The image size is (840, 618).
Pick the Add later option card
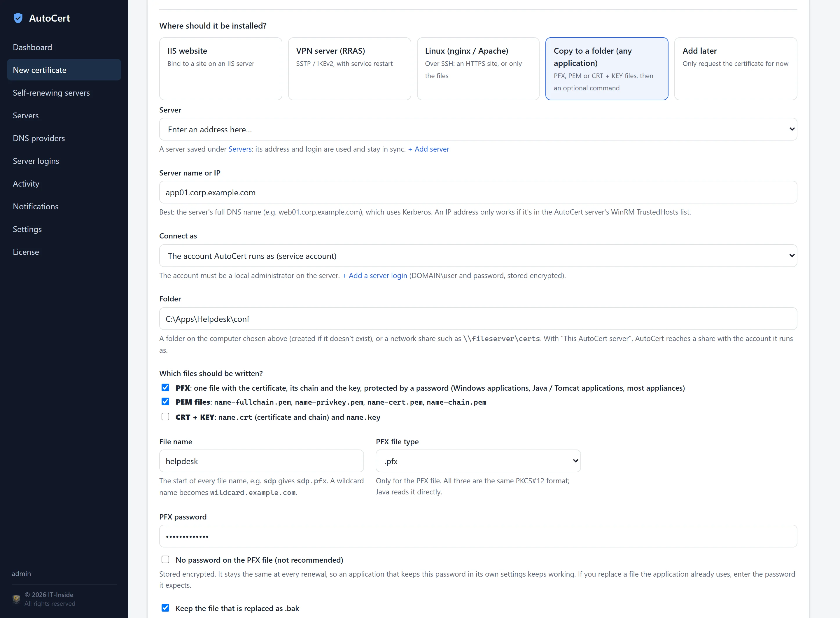pos(736,69)
